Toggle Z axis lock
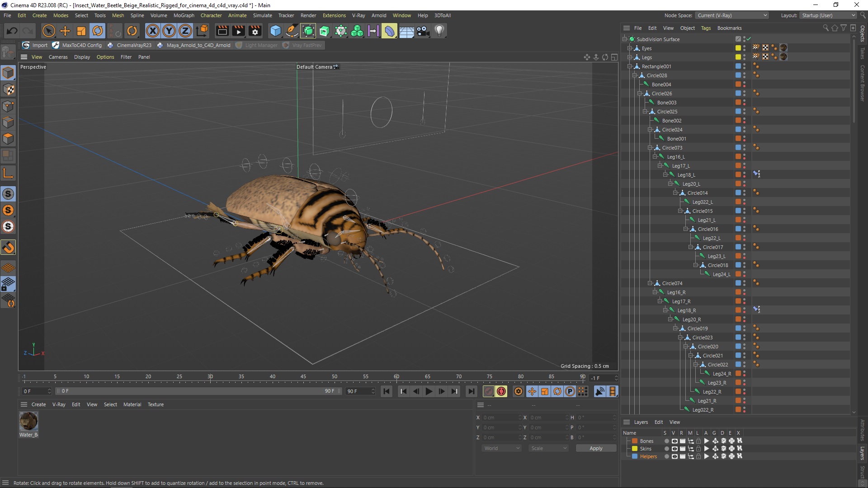The height and width of the screenshot is (488, 868). (185, 31)
